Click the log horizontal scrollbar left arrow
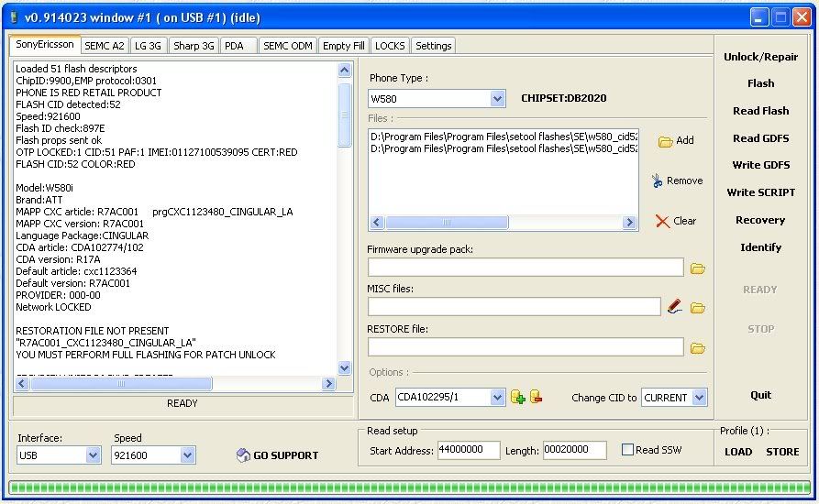 click(x=21, y=384)
